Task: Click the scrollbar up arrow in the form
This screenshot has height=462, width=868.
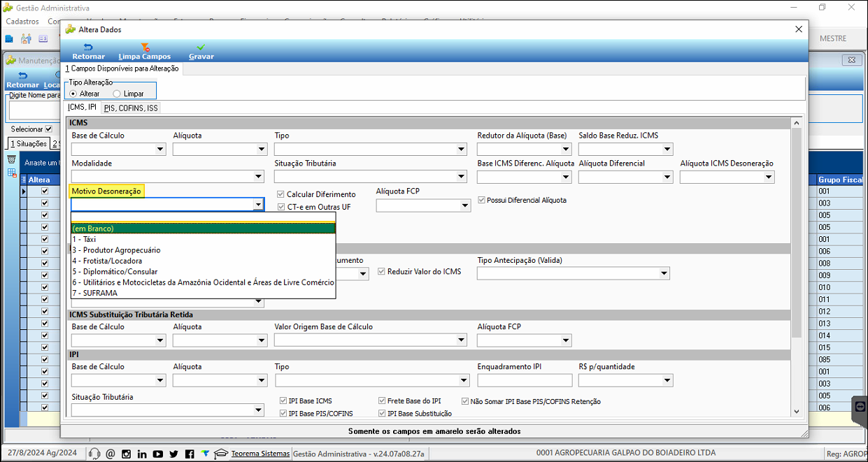Action: pyautogui.click(x=797, y=123)
